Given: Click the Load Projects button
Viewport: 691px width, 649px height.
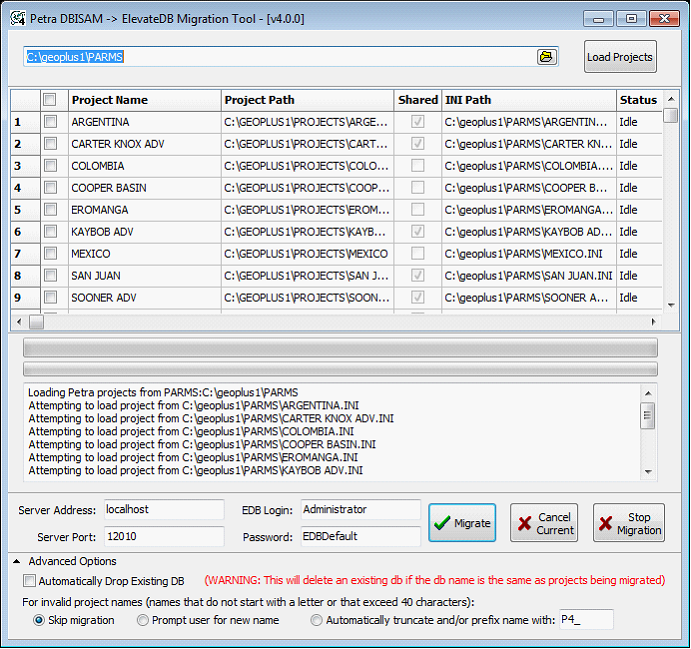Looking at the screenshot, I should coord(620,57).
